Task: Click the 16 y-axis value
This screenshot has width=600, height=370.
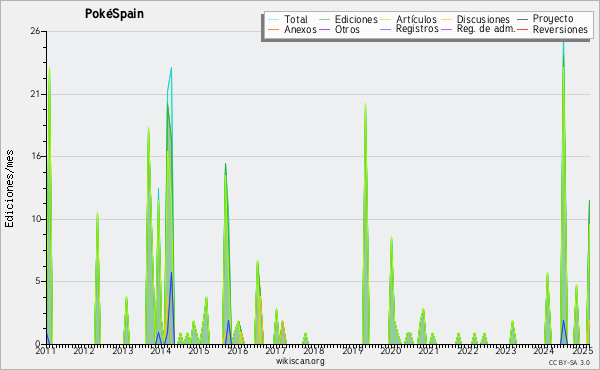Action: (36, 156)
